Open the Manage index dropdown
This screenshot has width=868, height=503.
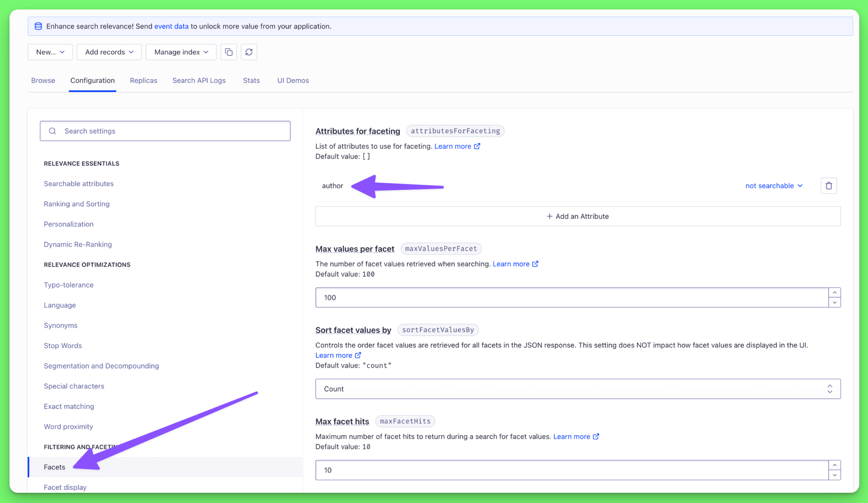coord(181,52)
